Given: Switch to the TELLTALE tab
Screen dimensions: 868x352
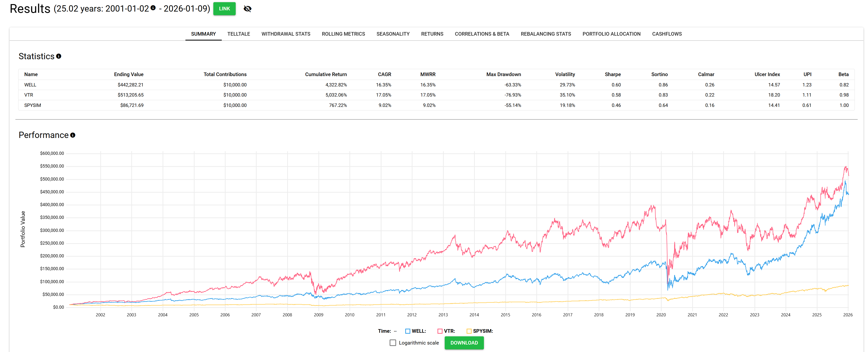Looking at the screenshot, I should click(238, 34).
